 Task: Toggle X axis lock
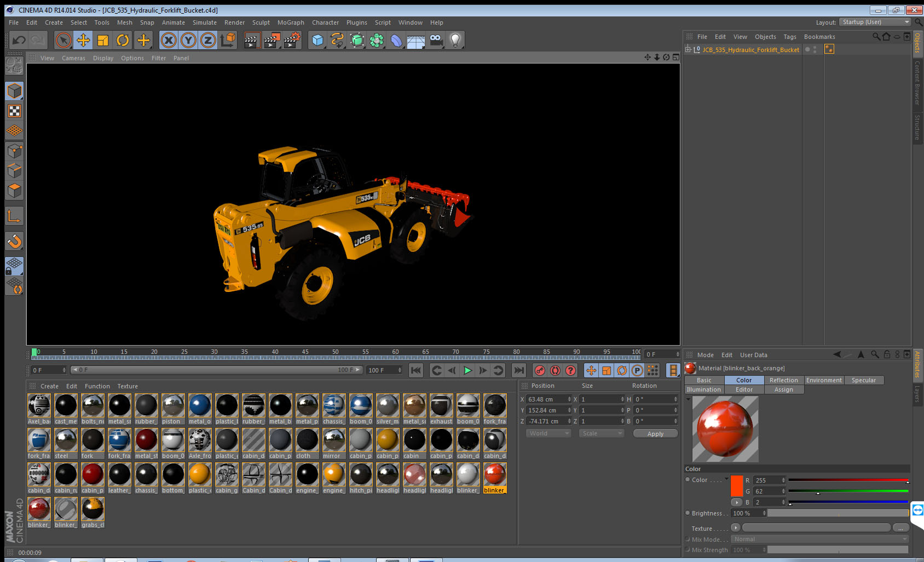click(x=169, y=40)
